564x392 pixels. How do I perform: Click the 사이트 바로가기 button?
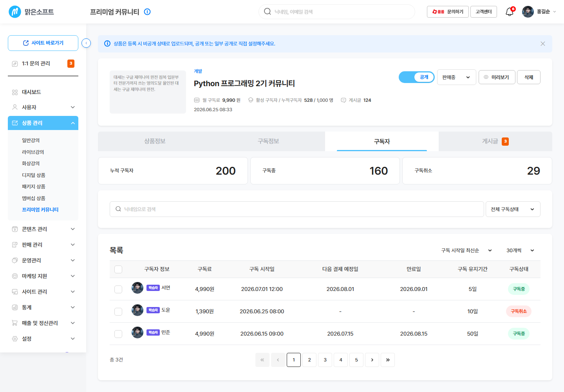click(x=43, y=43)
